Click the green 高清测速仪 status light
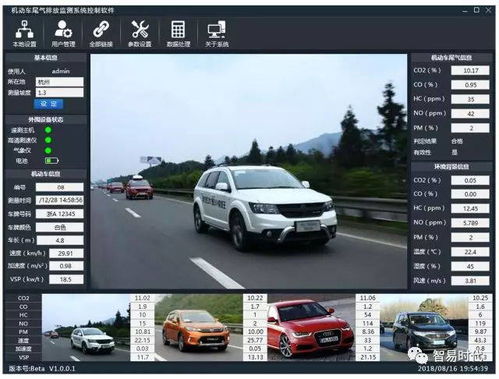 pos(48,140)
